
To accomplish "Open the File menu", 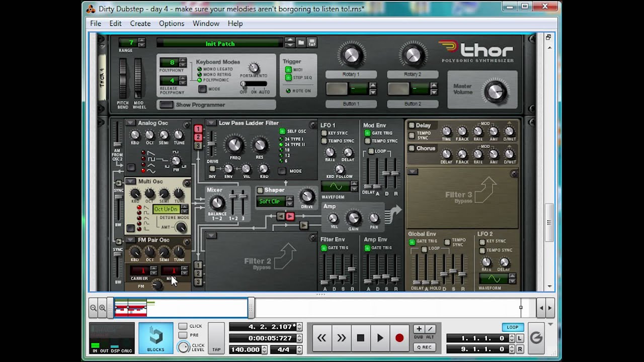I will 96,24.
